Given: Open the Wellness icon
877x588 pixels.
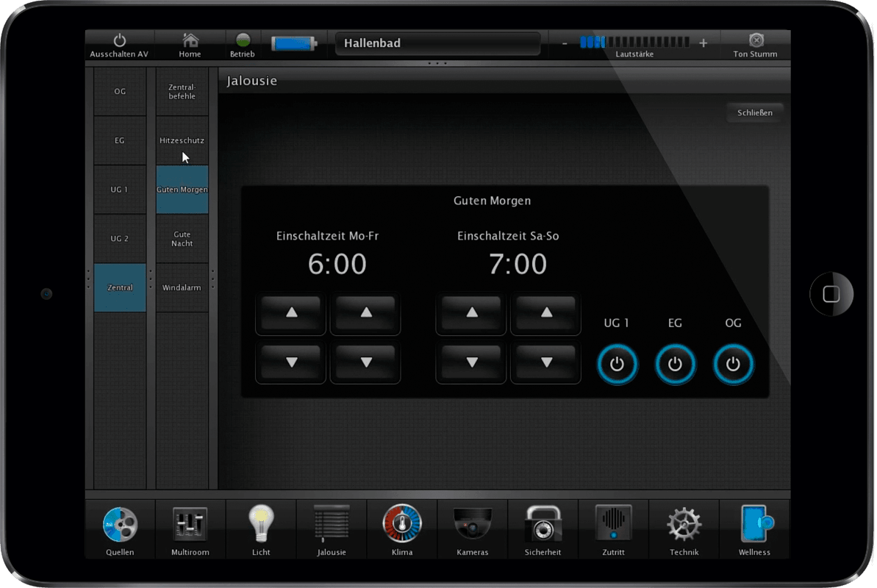Looking at the screenshot, I should [x=754, y=525].
